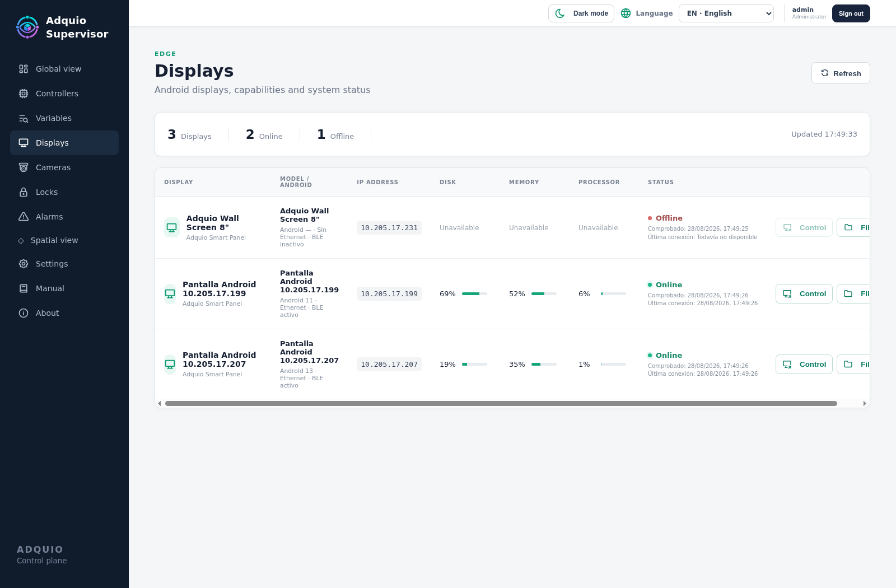896x588 pixels.
Task: Click IP address 10.205.17.199 chip
Action: 389,294
